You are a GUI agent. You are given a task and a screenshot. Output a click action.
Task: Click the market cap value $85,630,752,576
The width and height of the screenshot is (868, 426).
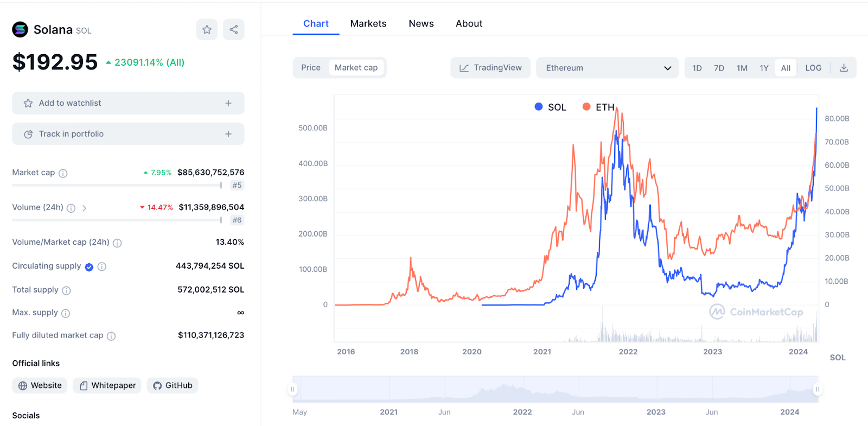211,173
